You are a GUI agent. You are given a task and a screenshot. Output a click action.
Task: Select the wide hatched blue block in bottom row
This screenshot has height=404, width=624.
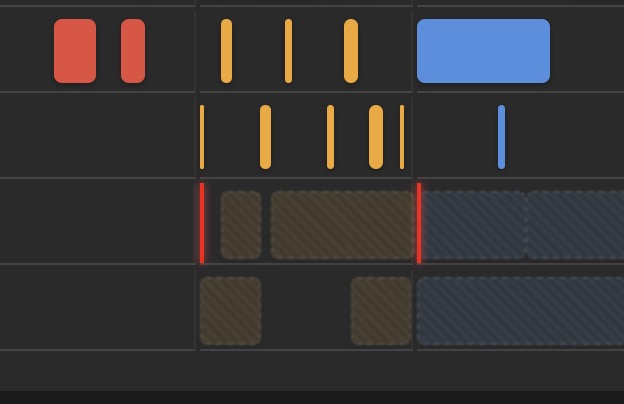point(520,311)
